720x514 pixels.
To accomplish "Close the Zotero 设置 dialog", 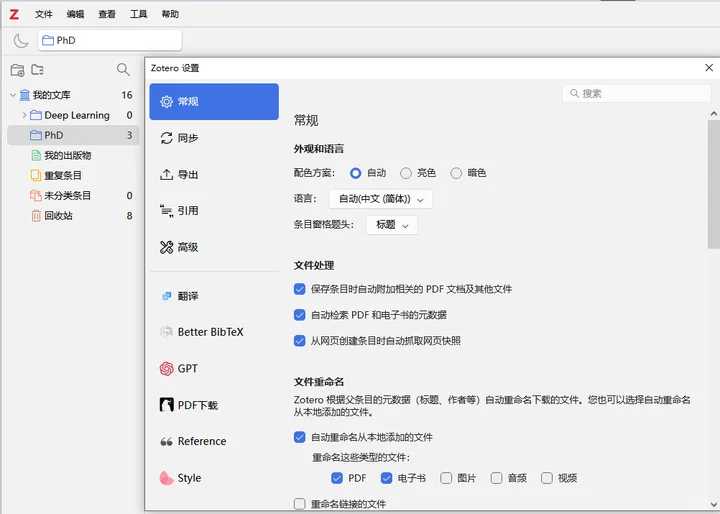I will (709, 68).
